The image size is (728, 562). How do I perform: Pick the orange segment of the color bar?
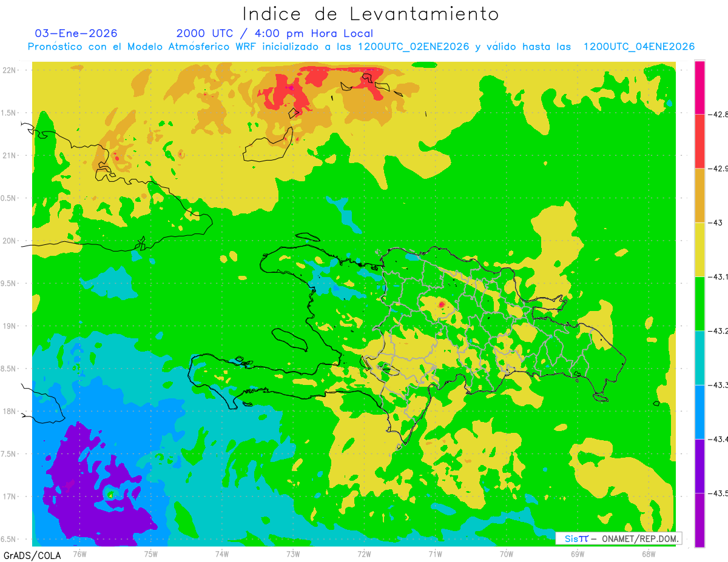699,195
